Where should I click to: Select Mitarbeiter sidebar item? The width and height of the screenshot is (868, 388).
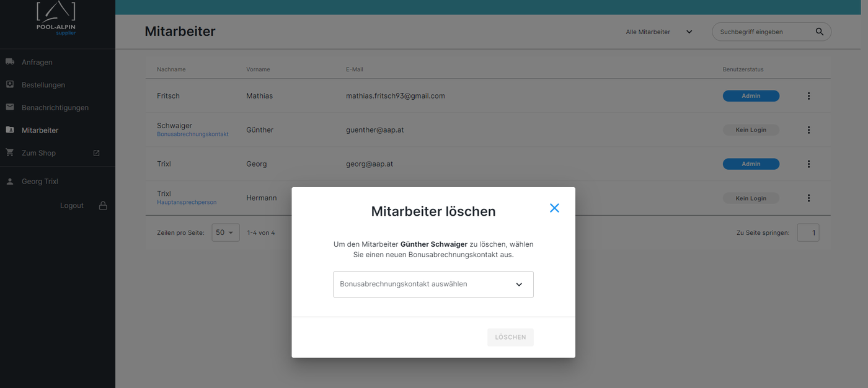(x=40, y=130)
